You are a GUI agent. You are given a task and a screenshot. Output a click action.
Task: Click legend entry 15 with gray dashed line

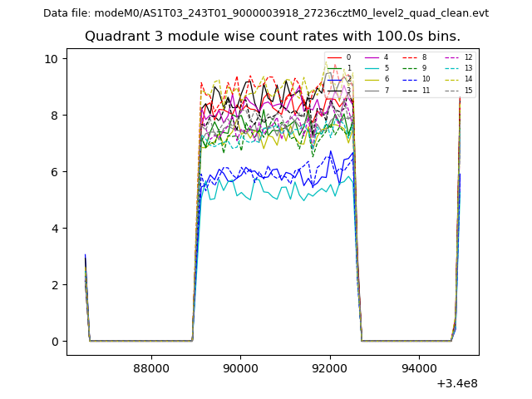461,90
